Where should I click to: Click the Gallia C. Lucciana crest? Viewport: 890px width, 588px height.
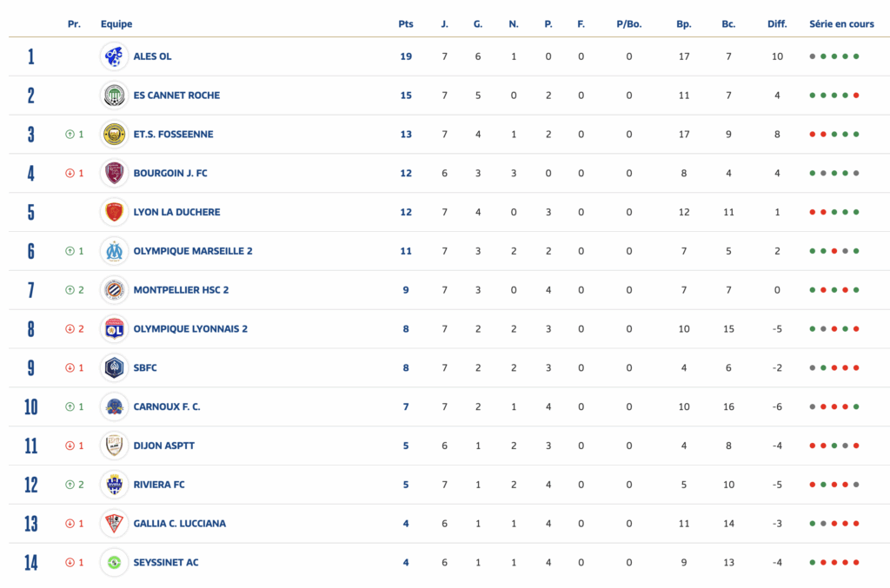114,523
